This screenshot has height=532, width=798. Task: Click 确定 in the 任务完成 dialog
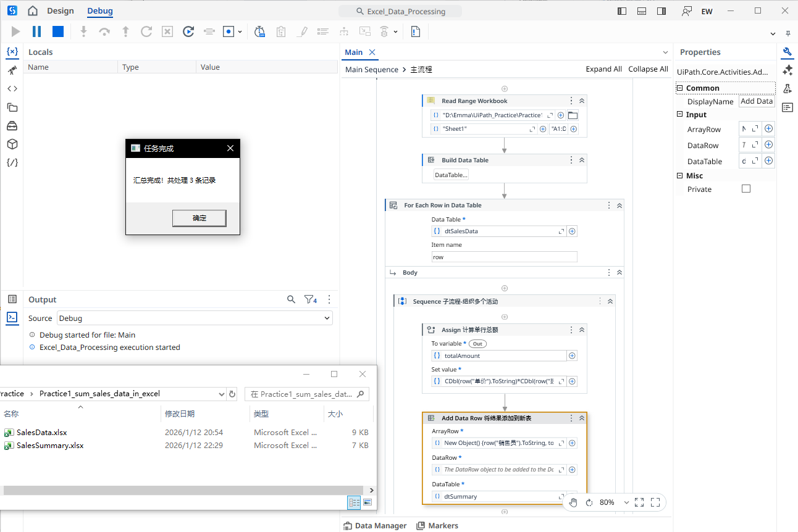coord(199,218)
